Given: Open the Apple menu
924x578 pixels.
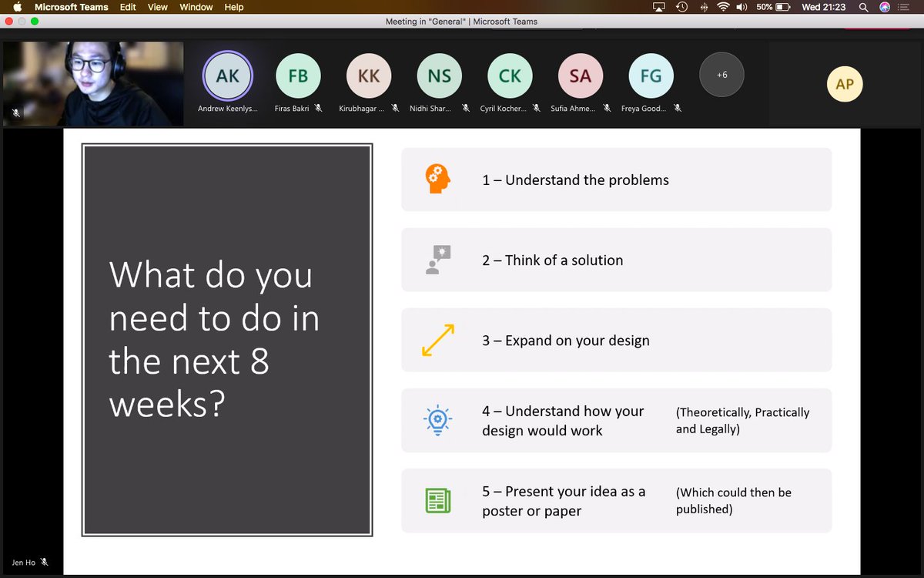Looking at the screenshot, I should point(17,7).
